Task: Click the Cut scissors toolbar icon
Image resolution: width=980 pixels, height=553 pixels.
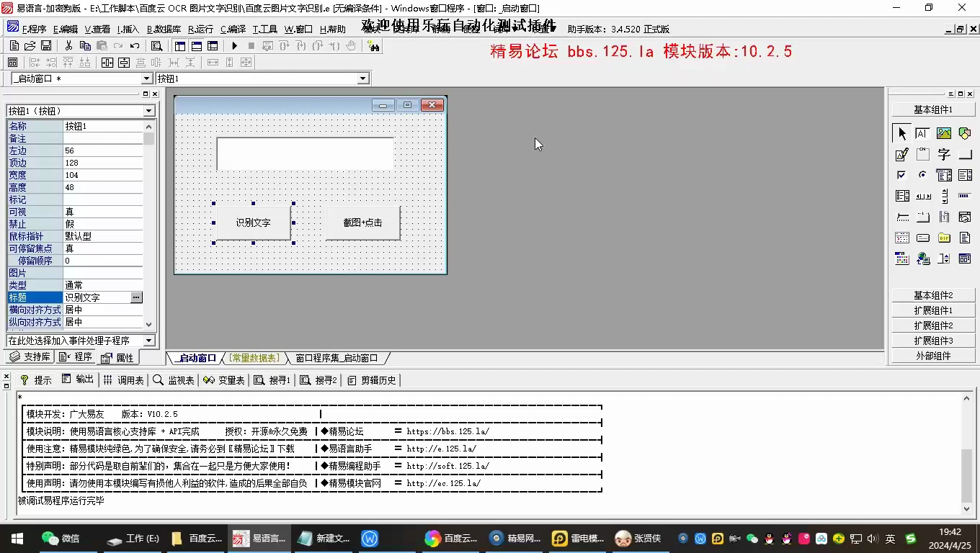Action: pyautogui.click(x=68, y=45)
